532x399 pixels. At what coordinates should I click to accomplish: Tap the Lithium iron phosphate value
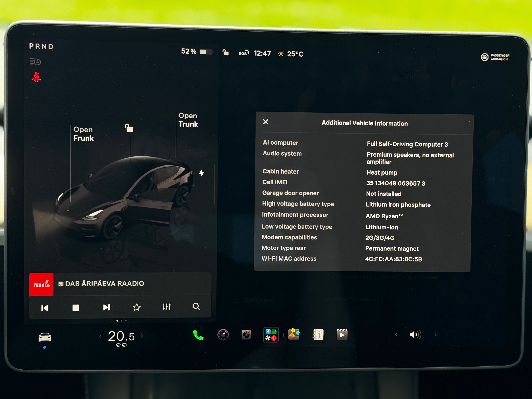coord(398,205)
